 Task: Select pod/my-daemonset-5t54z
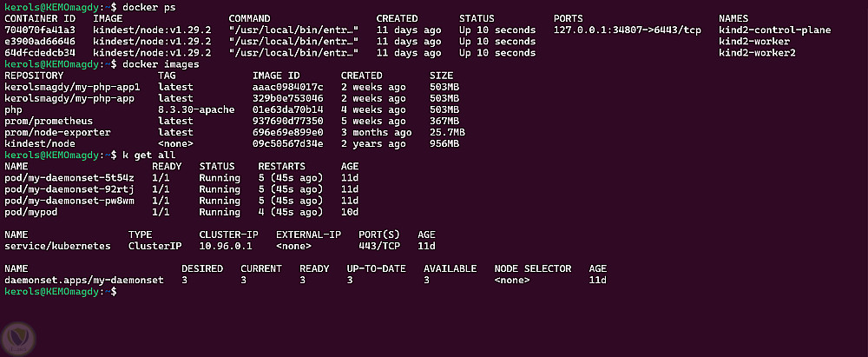69,178
